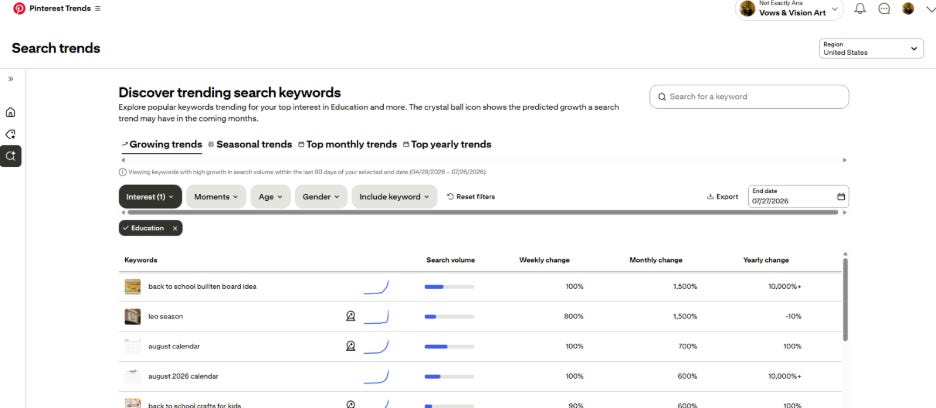Screen dimensions: 936x408
Task: Click thumbnail for back to school bulletin board idea
Action: coord(133,287)
